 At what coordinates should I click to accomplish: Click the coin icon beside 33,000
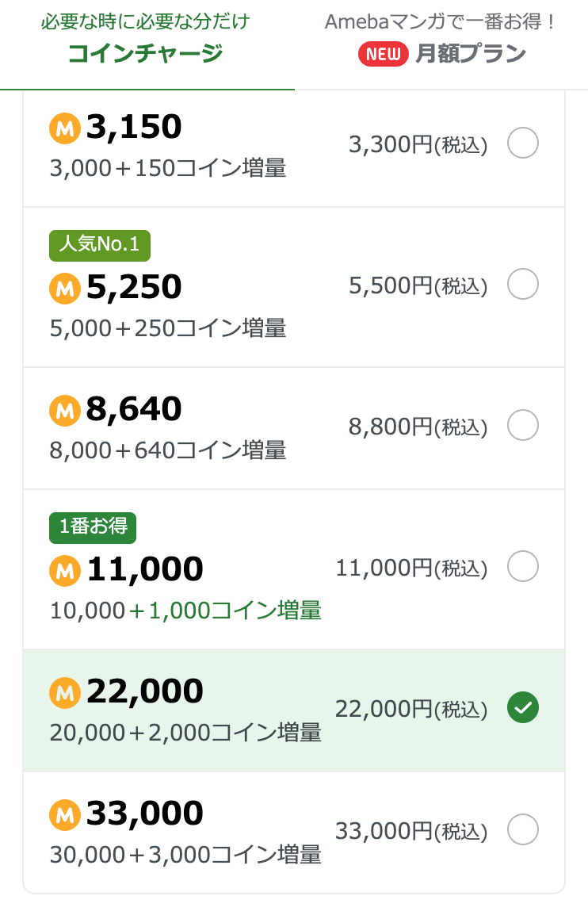65,815
